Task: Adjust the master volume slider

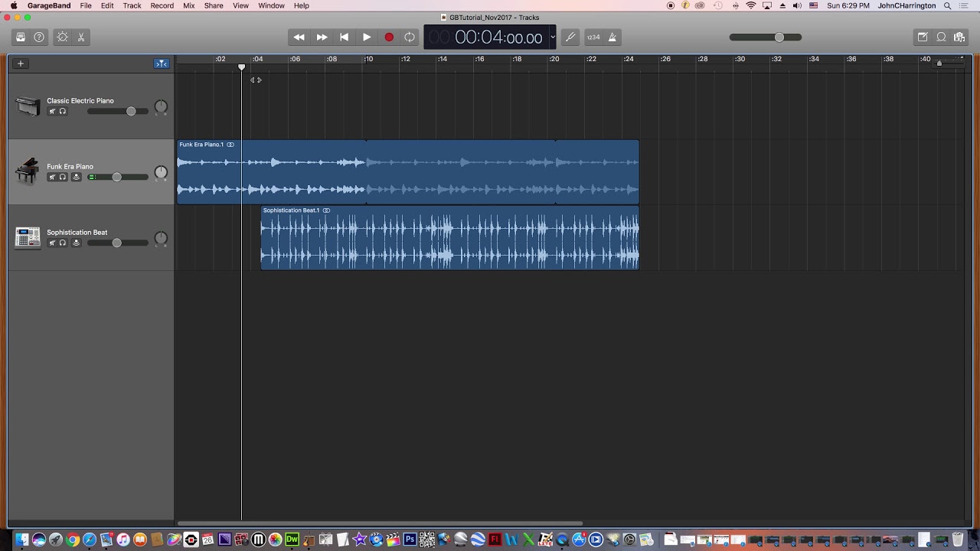Action: (766, 37)
